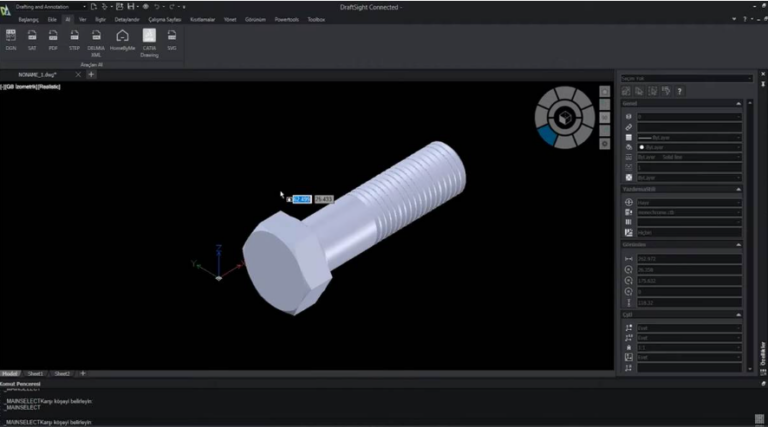Choose the STEP import icon
Viewport: 768px width, 427px height.
74,37
